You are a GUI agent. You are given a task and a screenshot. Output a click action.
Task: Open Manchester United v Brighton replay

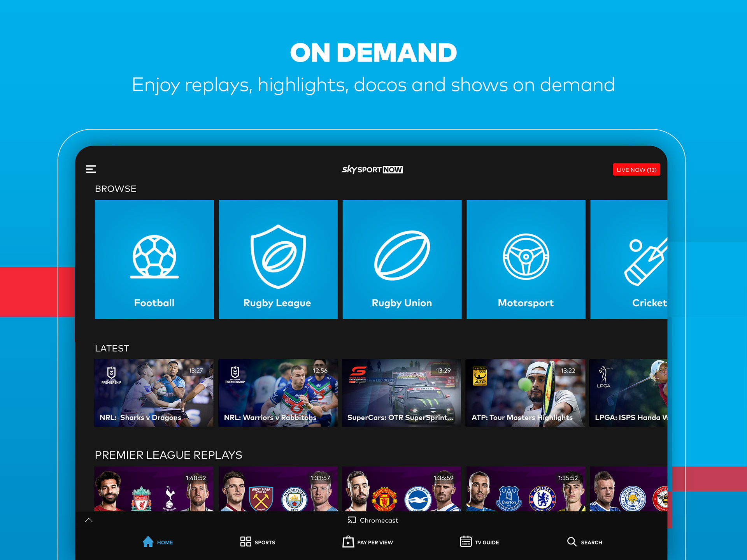point(401,489)
